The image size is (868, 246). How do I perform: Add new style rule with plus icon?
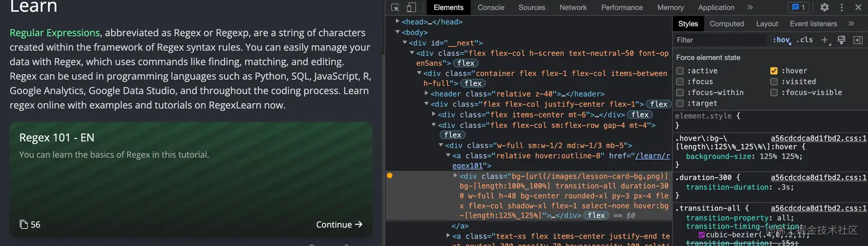pyautogui.click(x=824, y=40)
